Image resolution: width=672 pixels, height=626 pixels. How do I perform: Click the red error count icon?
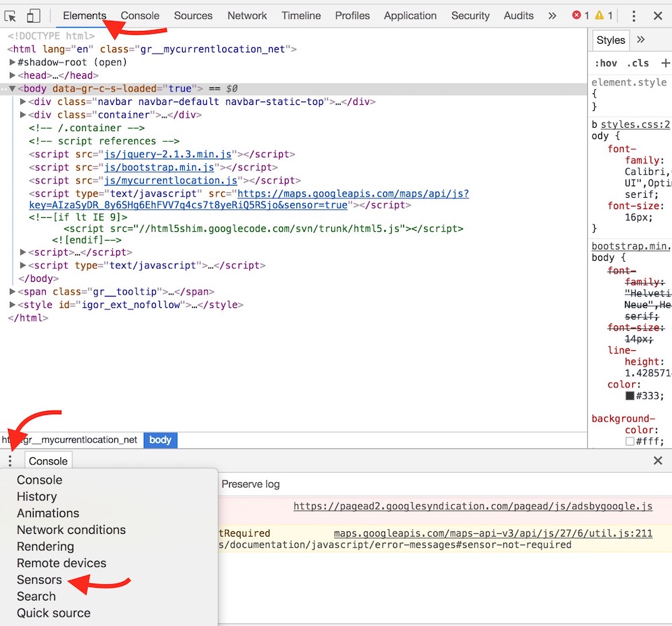tap(577, 15)
